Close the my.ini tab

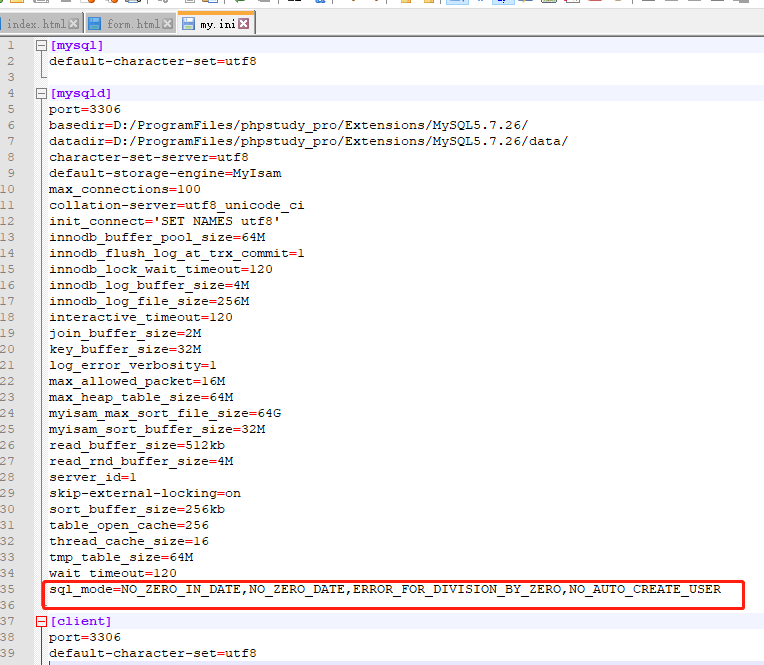point(244,23)
